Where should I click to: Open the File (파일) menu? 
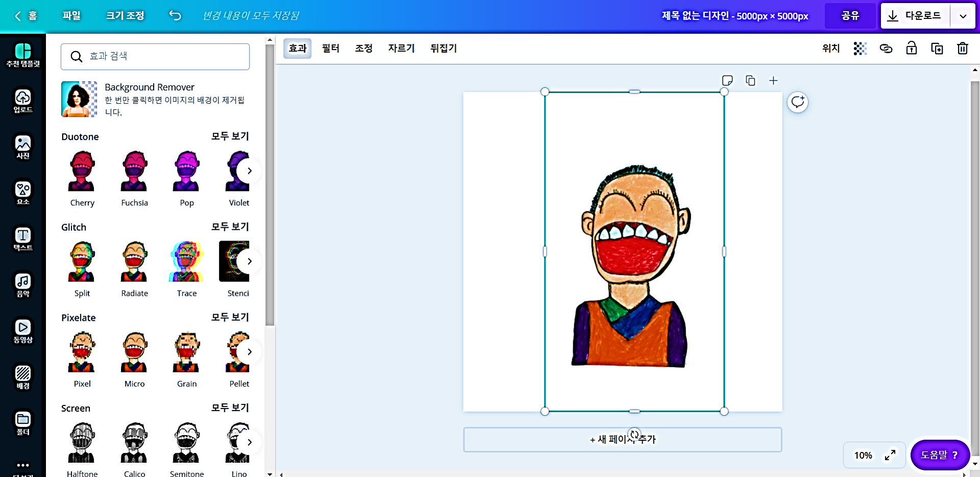click(71, 16)
